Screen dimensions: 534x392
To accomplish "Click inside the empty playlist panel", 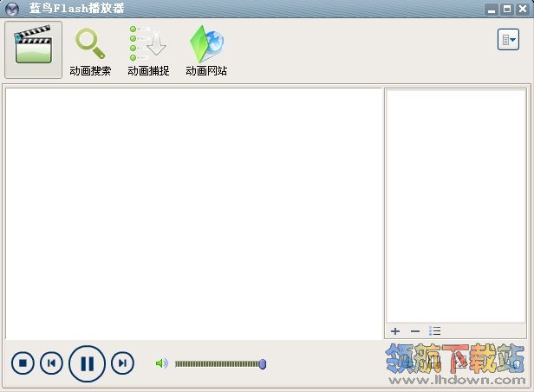I will [x=456, y=206].
